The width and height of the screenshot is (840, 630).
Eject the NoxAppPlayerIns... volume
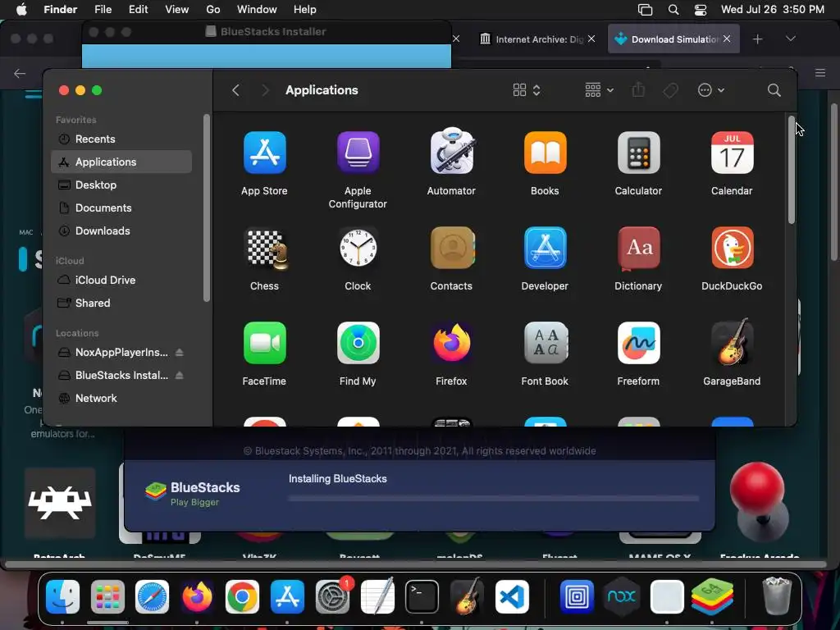180,353
